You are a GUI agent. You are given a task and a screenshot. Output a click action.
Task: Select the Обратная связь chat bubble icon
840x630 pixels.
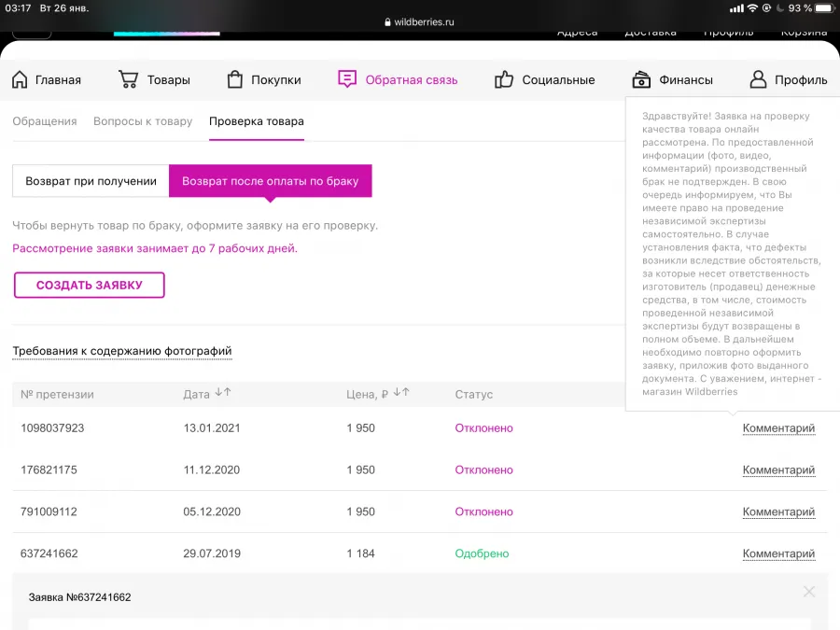pos(347,79)
